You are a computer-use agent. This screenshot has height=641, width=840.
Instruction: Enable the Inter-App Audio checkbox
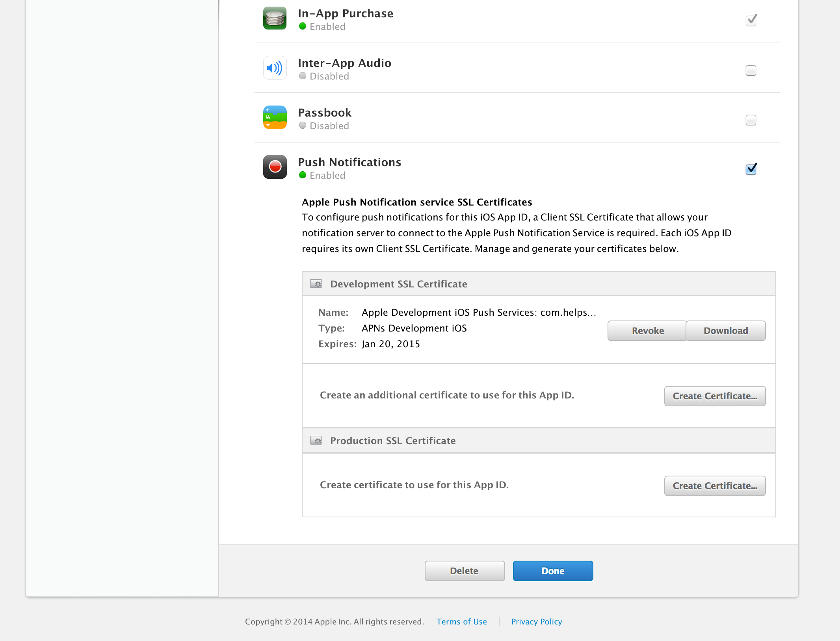(751, 70)
